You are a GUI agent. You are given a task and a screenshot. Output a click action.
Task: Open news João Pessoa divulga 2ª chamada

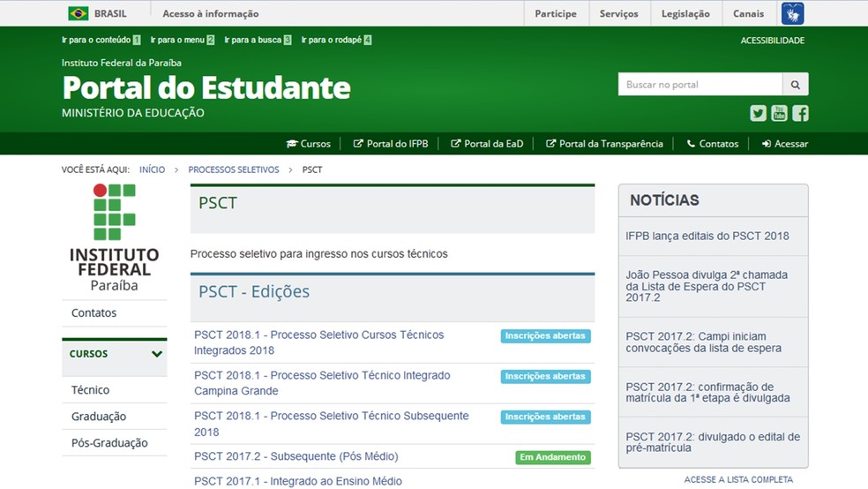coord(707,286)
